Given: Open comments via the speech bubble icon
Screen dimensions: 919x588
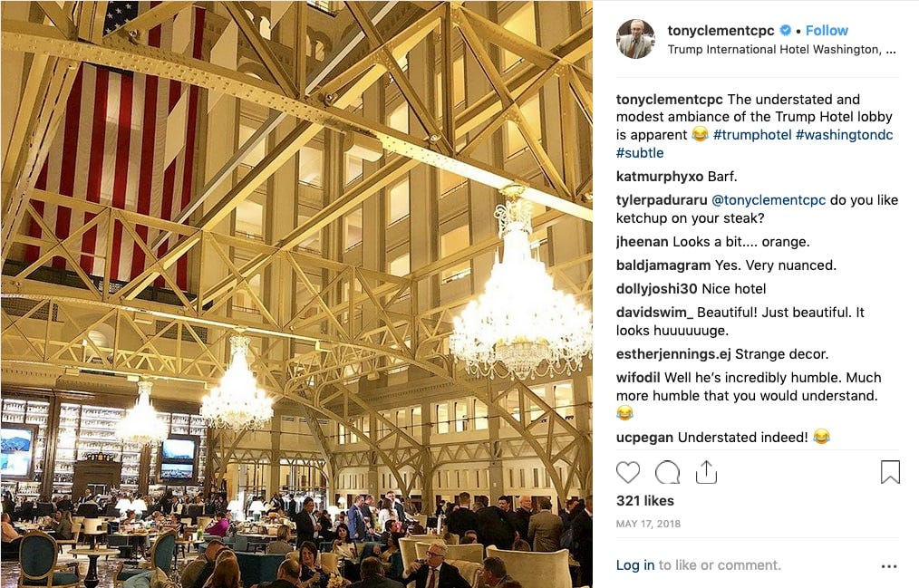Looking at the screenshot, I should pyautogui.click(x=667, y=472).
